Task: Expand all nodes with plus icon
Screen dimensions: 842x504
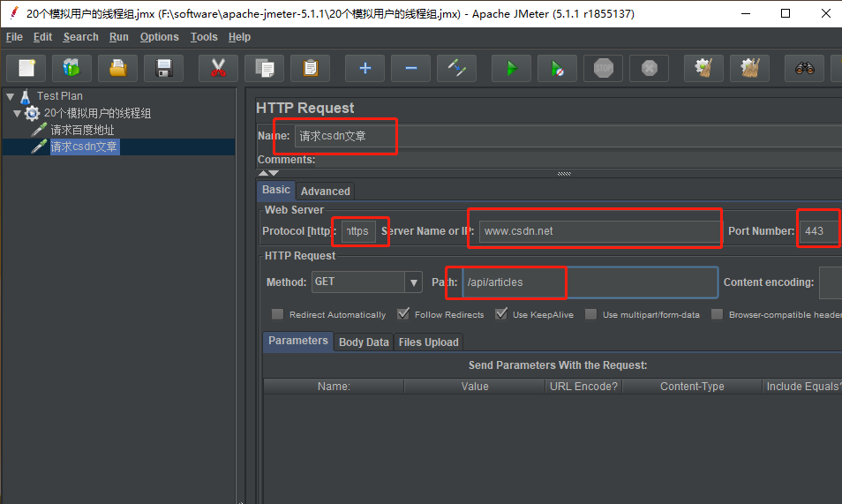Action: pyautogui.click(x=365, y=68)
